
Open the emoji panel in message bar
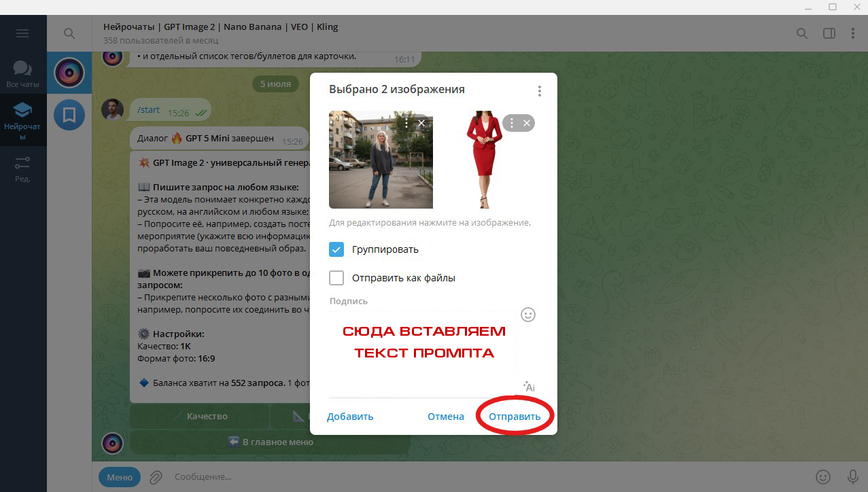[823, 477]
